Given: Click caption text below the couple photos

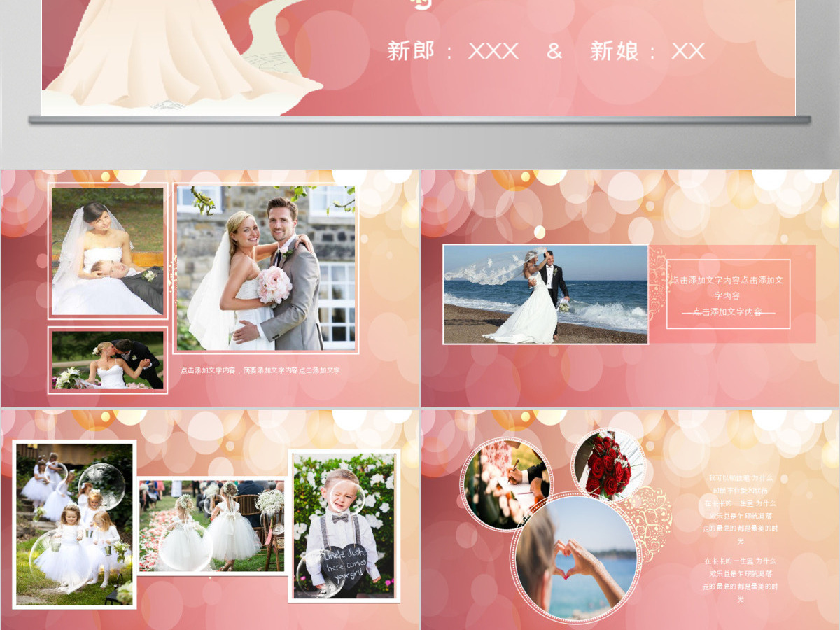Looking at the screenshot, I should pyautogui.click(x=260, y=370).
